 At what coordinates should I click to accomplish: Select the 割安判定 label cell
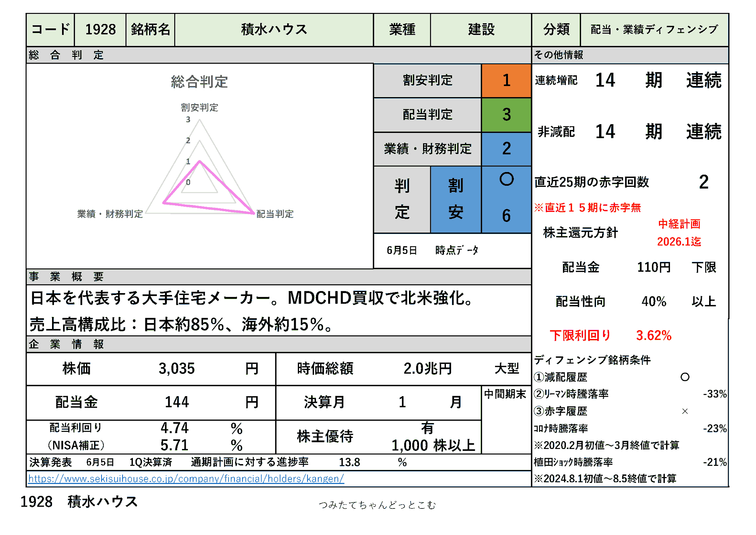click(x=427, y=80)
